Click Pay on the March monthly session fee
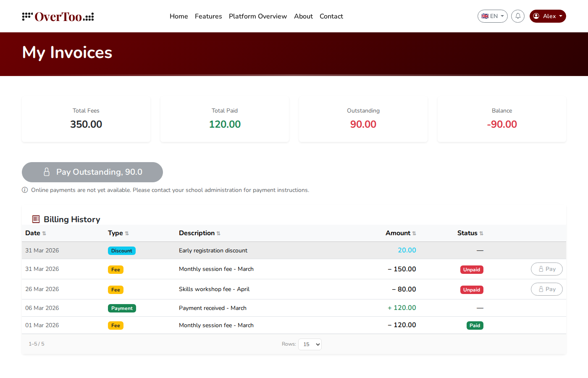This screenshot has height=378, width=588. (x=546, y=269)
